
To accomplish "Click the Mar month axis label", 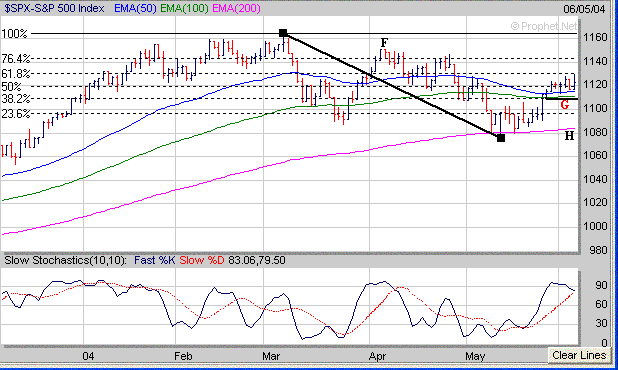I will [271, 356].
